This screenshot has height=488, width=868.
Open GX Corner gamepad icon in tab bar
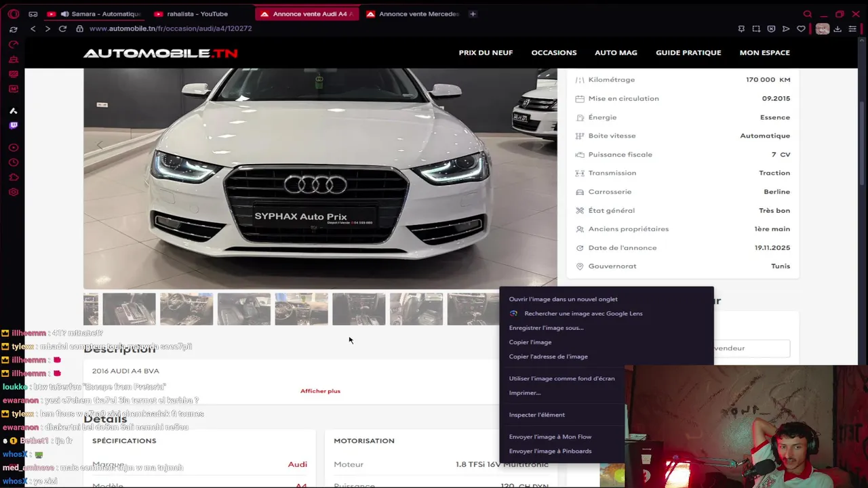pos(33,14)
